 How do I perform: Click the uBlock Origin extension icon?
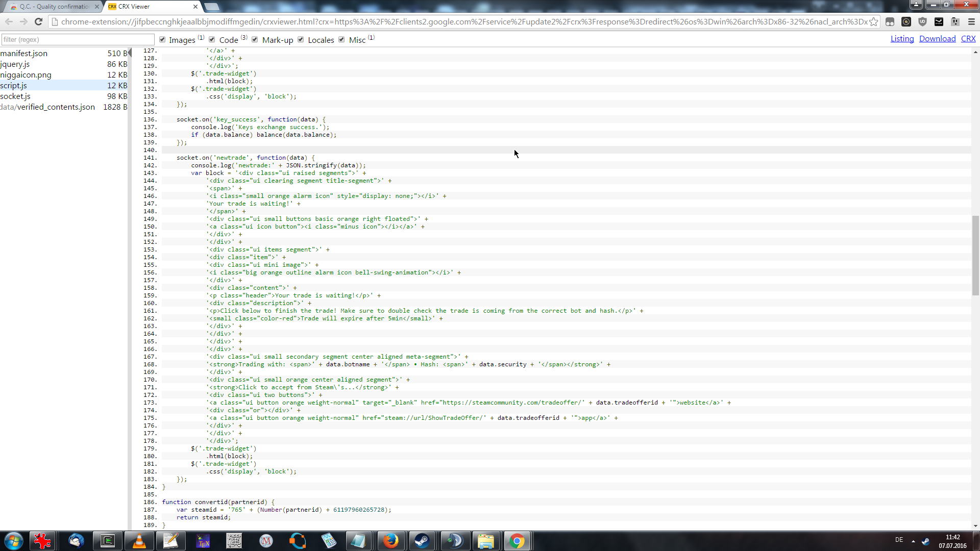pyautogui.click(x=922, y=21)
